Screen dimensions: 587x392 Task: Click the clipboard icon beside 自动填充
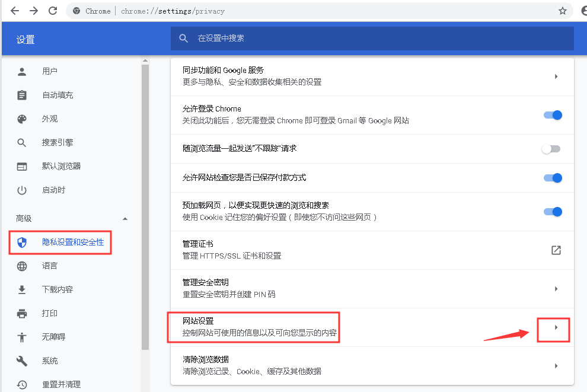click(x=22, y=95)
